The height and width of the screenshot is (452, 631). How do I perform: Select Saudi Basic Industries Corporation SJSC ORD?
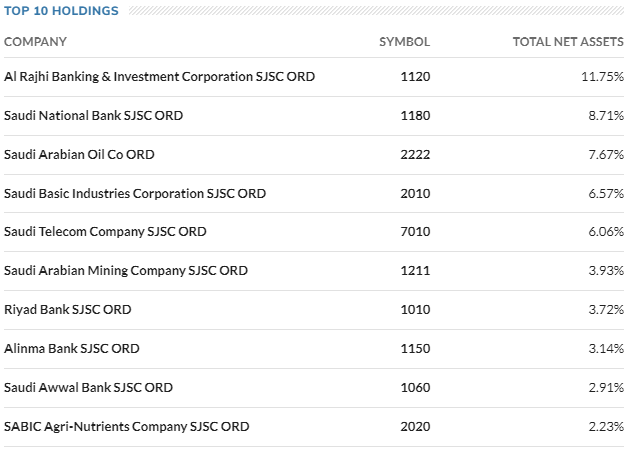(135, 194)
